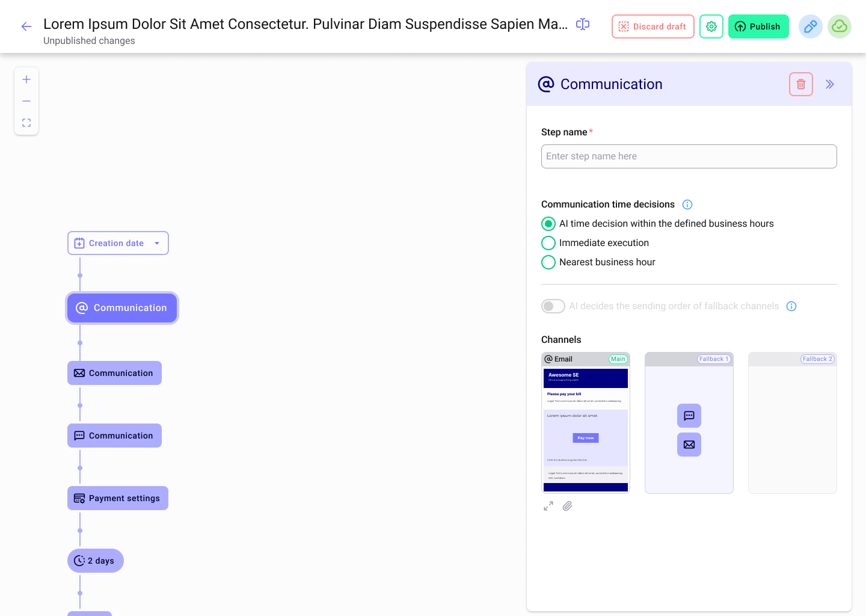Click the attachment paperclip icon

pyautogui.click(x=567, y=506)
